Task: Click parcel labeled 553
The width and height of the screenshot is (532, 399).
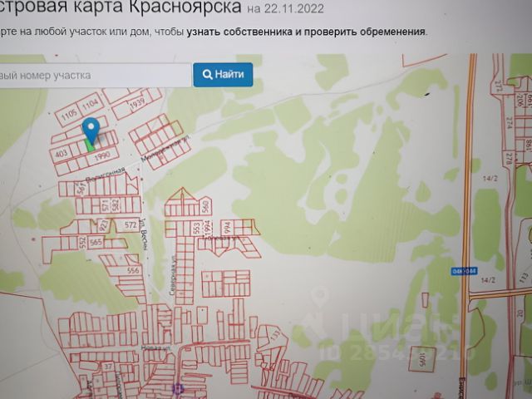Action: [196, 227]
